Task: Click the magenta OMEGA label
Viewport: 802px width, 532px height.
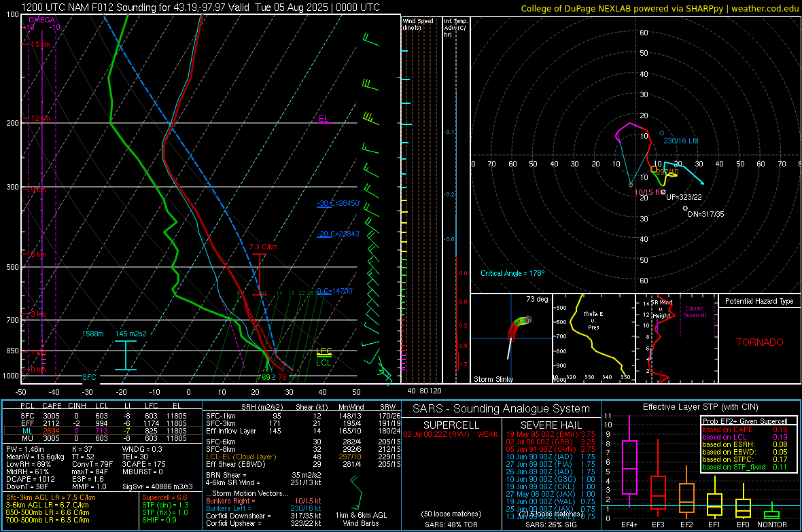Action: pyautogui.click(x=42, y=20)
